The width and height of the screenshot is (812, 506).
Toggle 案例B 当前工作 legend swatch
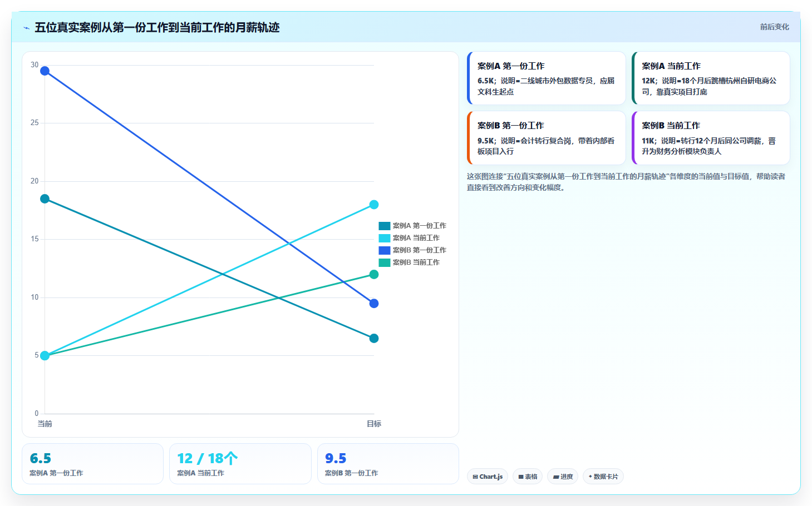pyautogui.click(x=385, y=262)
